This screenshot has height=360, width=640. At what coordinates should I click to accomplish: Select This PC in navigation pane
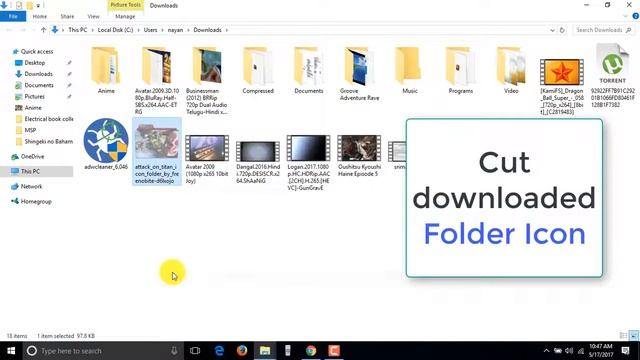[30, 171]
